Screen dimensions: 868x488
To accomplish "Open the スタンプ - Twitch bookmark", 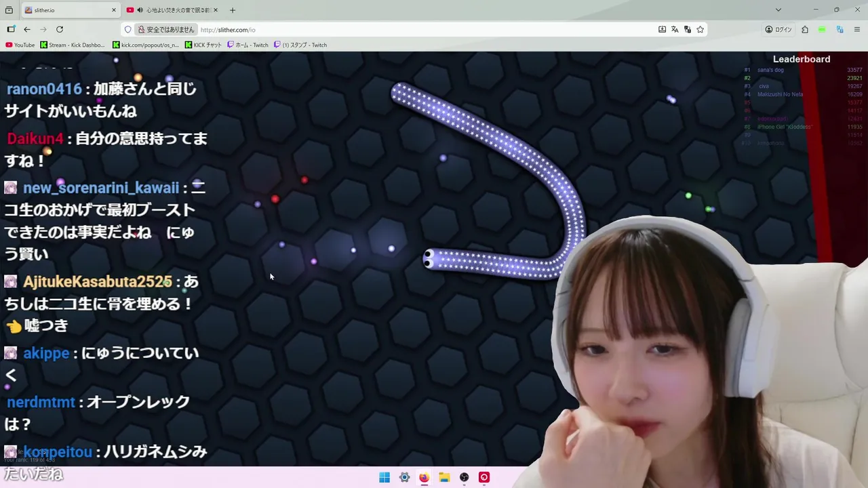I will (300, 45).
